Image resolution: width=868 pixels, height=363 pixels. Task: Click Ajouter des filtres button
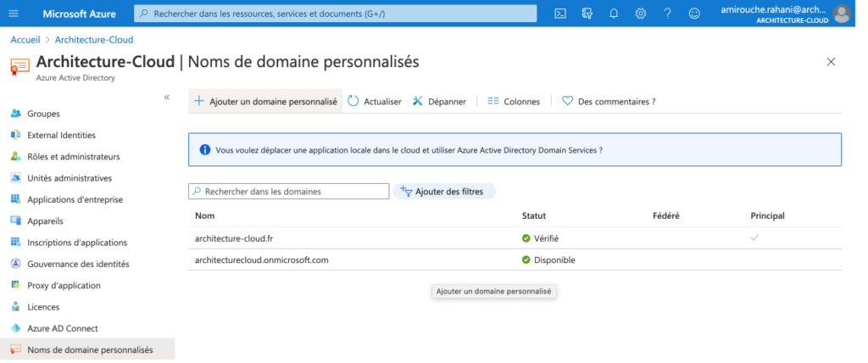tap(444, 191)
